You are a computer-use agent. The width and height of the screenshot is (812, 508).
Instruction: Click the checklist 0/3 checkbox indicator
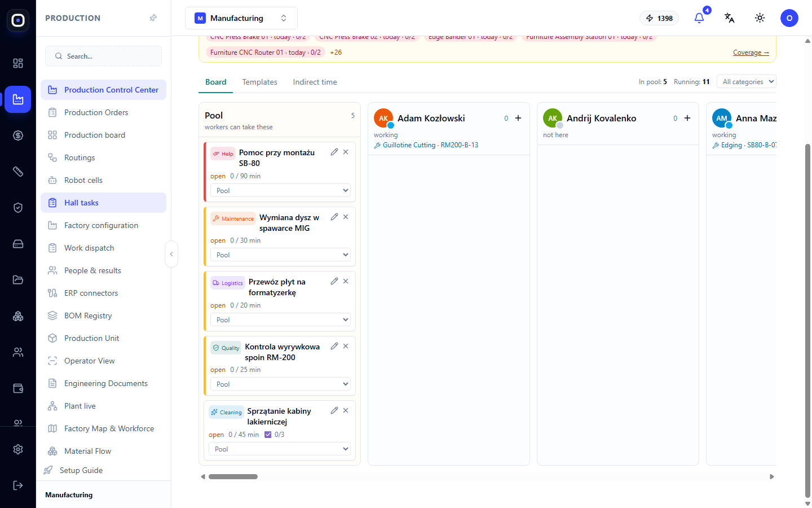(268, 435)
